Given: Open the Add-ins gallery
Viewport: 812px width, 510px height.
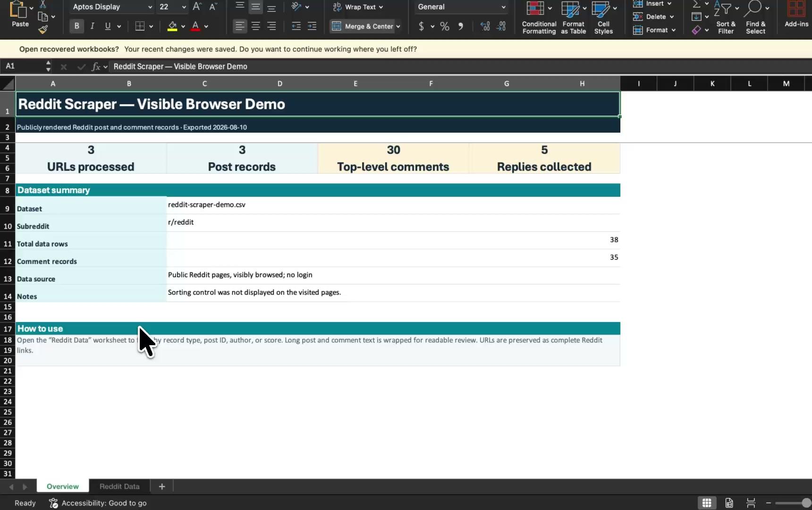Looking at the screenshot, I should pyautogui.click(x=796, y=14).
